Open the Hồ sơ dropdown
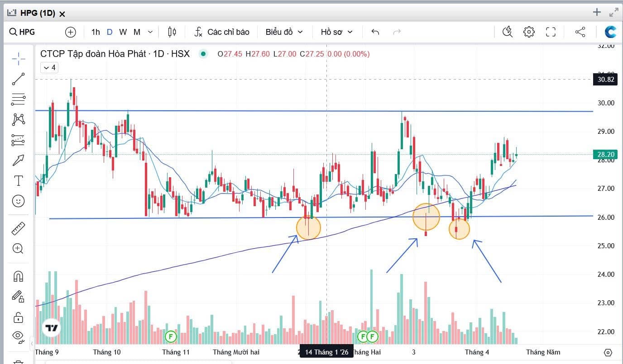This screenshot has height=364, width=623. tap(336, 32)
